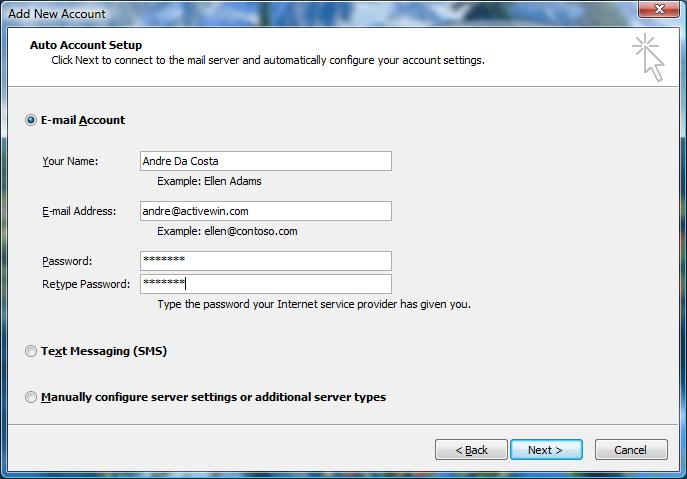Click the Your Name label
This screenshot has width=687, height=479.
click(70, 161)
